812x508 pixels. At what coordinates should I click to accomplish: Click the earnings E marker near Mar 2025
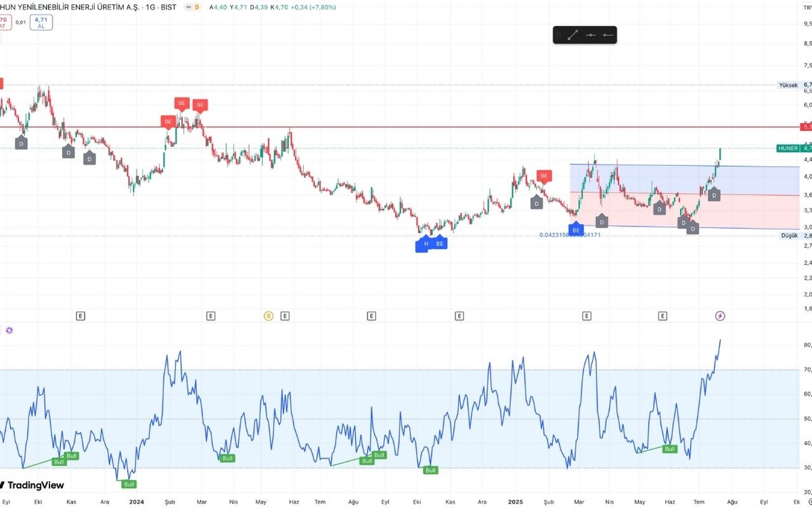click(x=587, y=316)
